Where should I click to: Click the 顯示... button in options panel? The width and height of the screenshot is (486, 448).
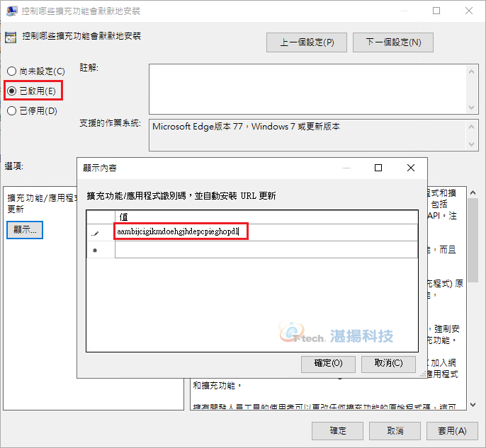tap(25, 230)
